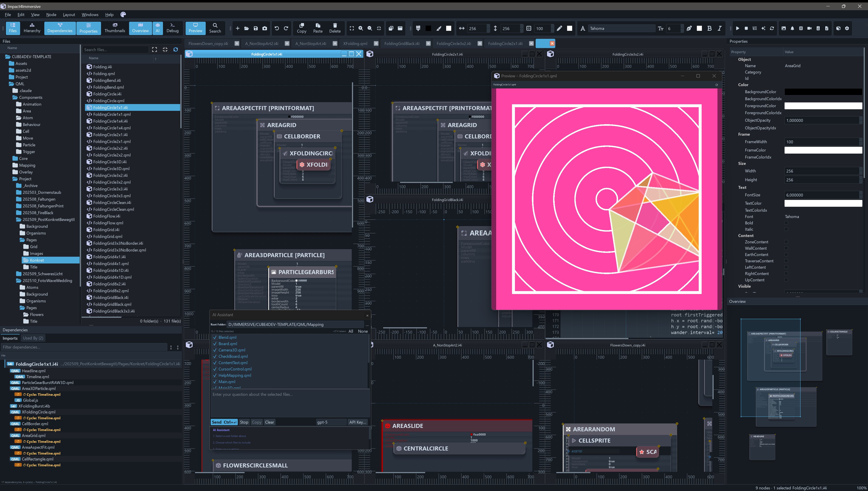
Task: Click the camera snapshot toolbar icon
Action: [x=264, y=28]
